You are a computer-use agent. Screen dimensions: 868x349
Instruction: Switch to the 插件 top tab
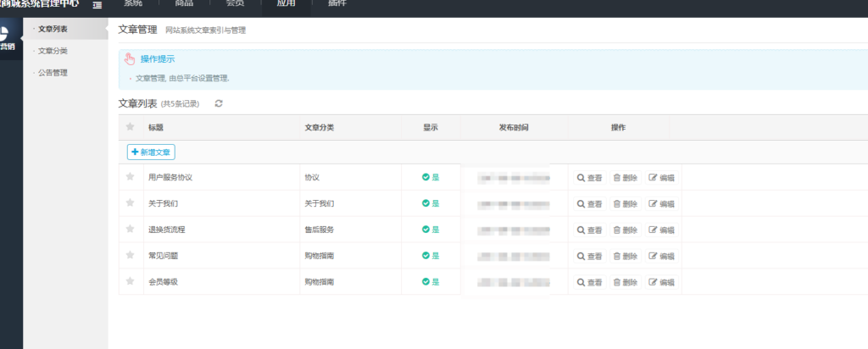tap(337, 4)
